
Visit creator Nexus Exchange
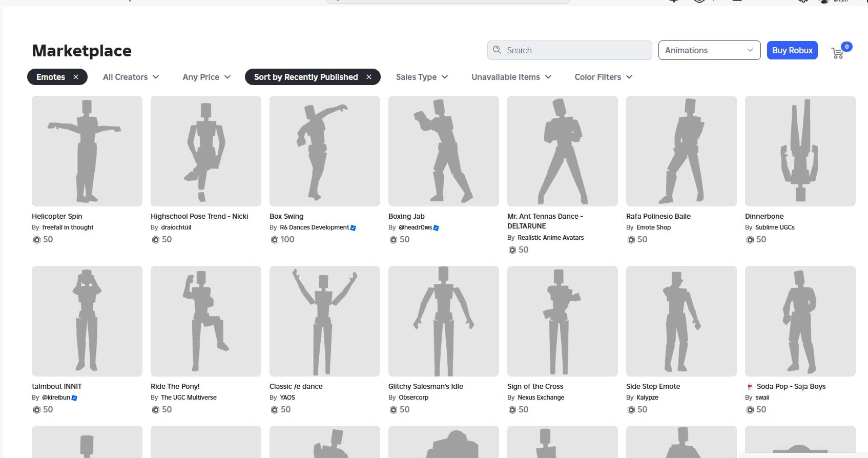pyautogui.click(x=541, y=398)
